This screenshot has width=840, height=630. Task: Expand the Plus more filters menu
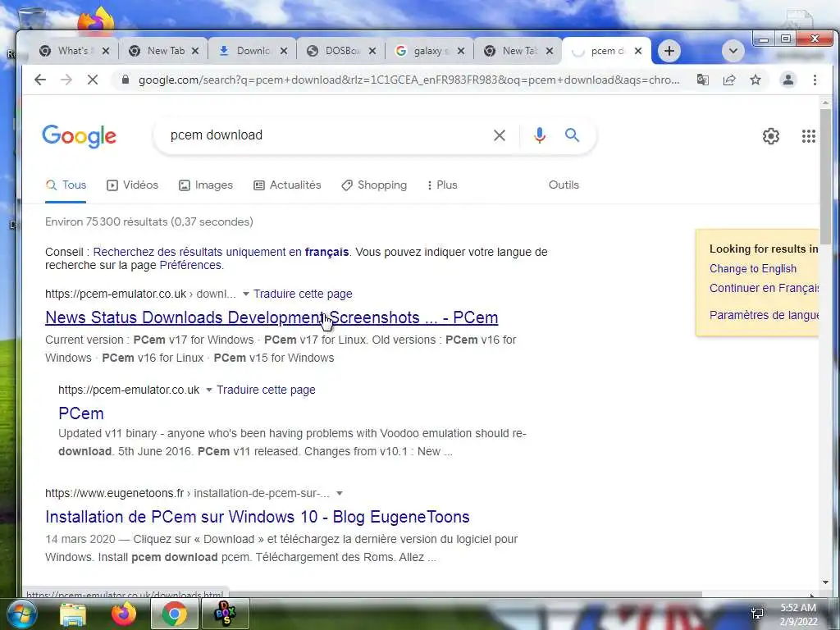tap(442, 185)
